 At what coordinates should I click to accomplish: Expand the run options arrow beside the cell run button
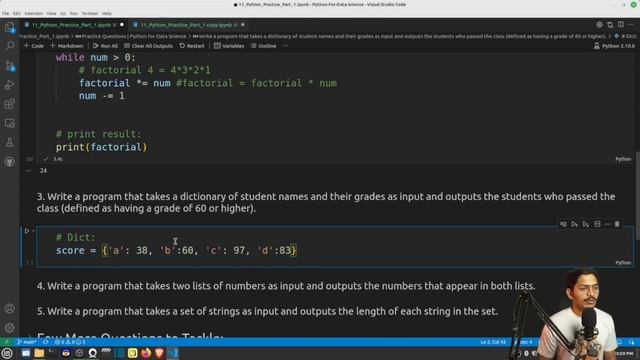pyautogui.click(x=33, y=231)
